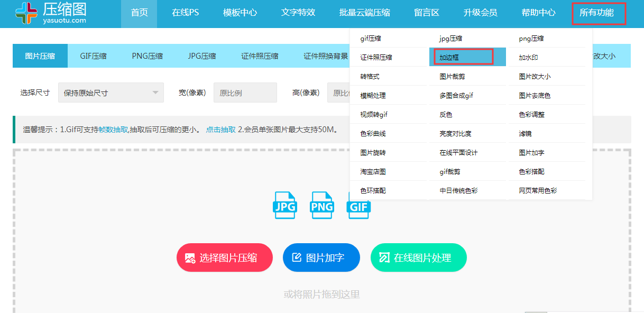The image size is (644, 313).
Task: Choose 图片改大小 in the dropdown menu
Action: point(535,77)
